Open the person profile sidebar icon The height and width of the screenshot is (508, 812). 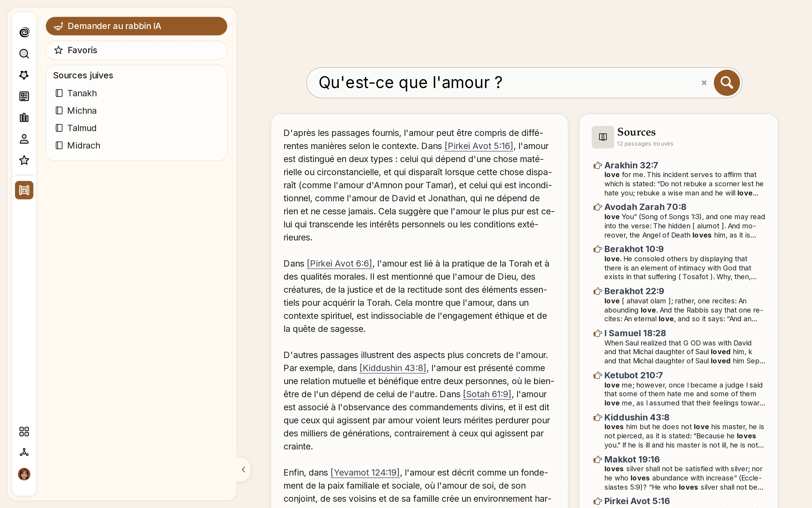[24, 139]
